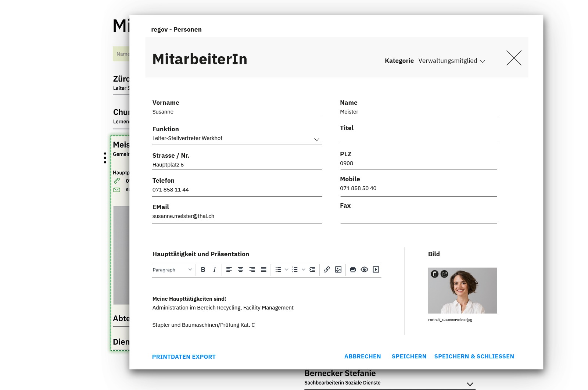
Task: Delete Portrait_SusanneMeister.jpg with the trash icon
Action: (x=435, y=273)
